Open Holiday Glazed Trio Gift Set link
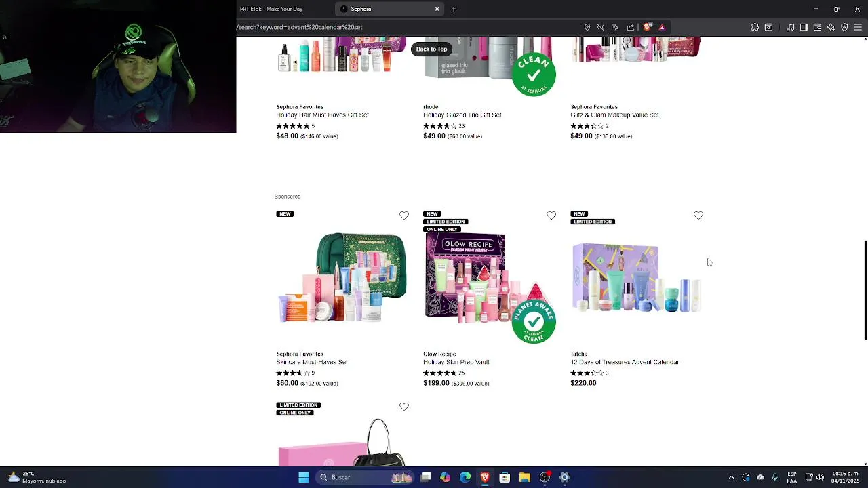Viewport: 868px width, 488px height. pos(462,115)
